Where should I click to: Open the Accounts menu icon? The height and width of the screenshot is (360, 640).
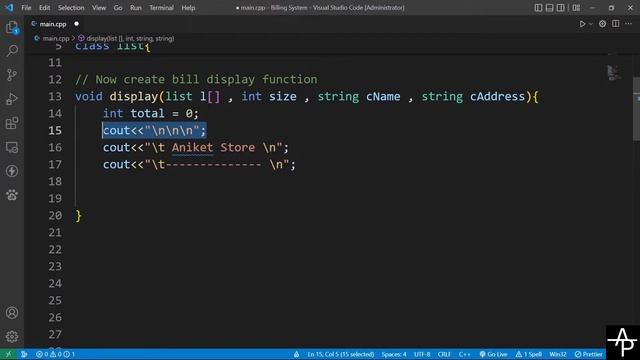(12, 313)
